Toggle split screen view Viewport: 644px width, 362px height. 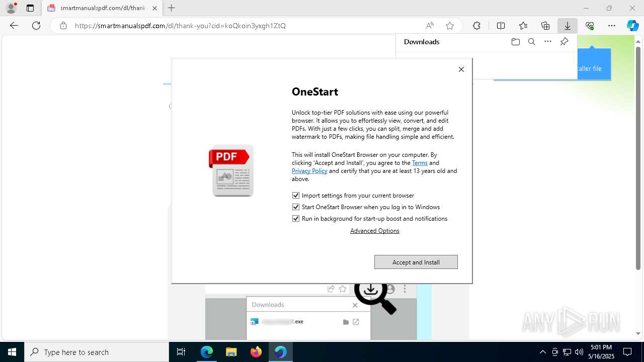501,26
